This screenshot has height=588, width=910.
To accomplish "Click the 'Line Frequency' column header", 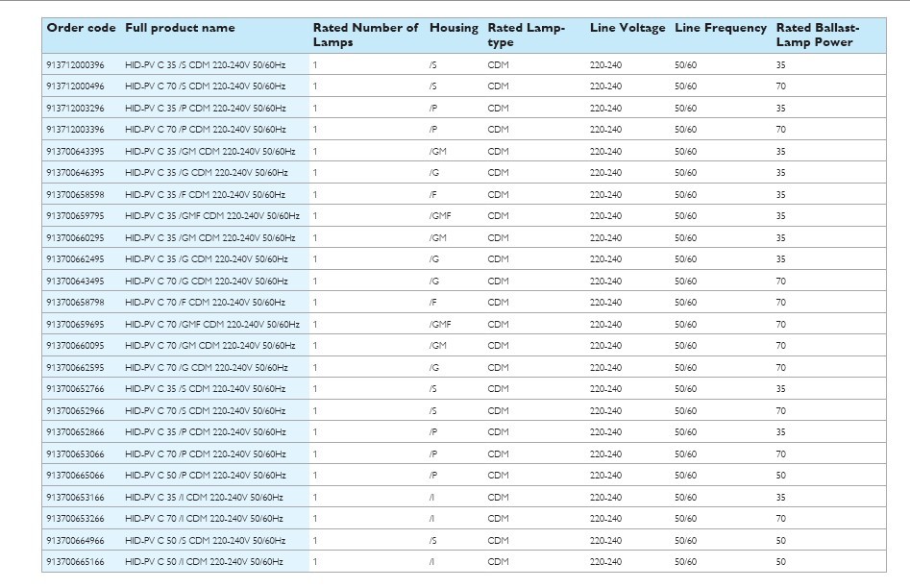I will 721,28.
